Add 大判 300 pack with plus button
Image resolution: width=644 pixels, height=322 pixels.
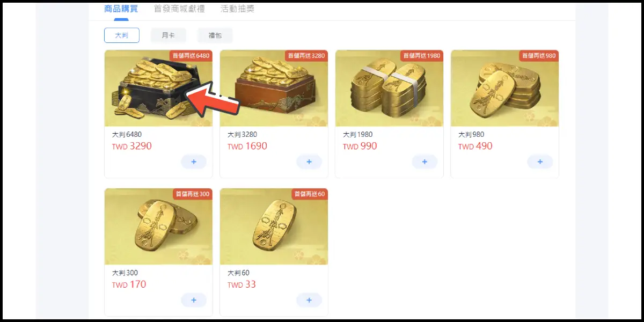point(194,300)
